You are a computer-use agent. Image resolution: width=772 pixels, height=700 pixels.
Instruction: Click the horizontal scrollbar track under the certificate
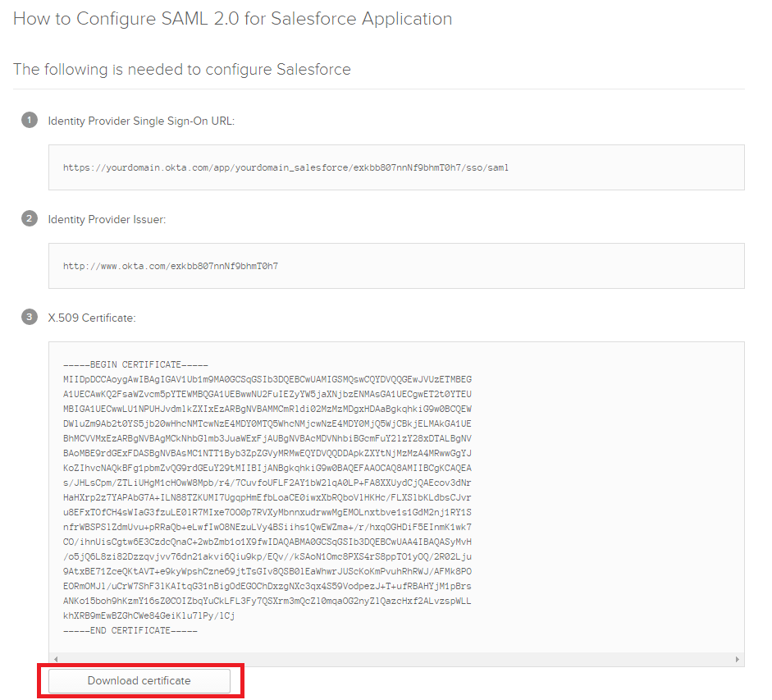[396, 659]
